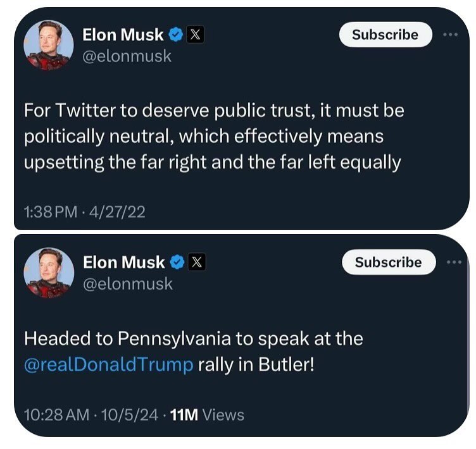Click the blue verified badge in the Twitter neutrality tweet
This screenshot has height=449, width=476.
177,35
